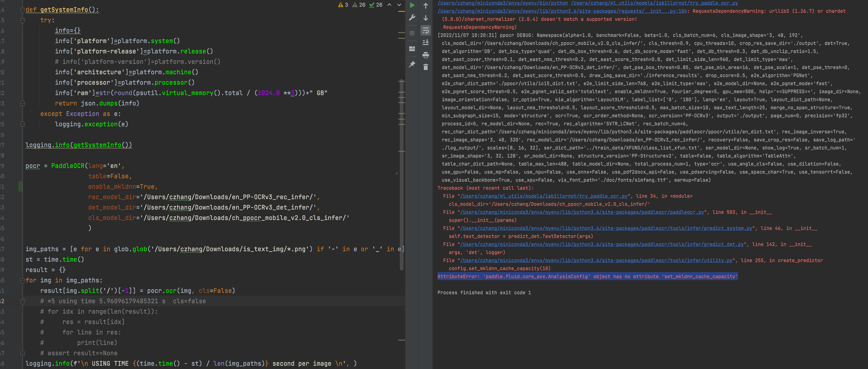The width and height of the screenshot is (868, 369).
Task: Click 'self.text_detector = predict_det.TextDetector(args)' line
Action: pyautogui.click(x=521, y=237)
